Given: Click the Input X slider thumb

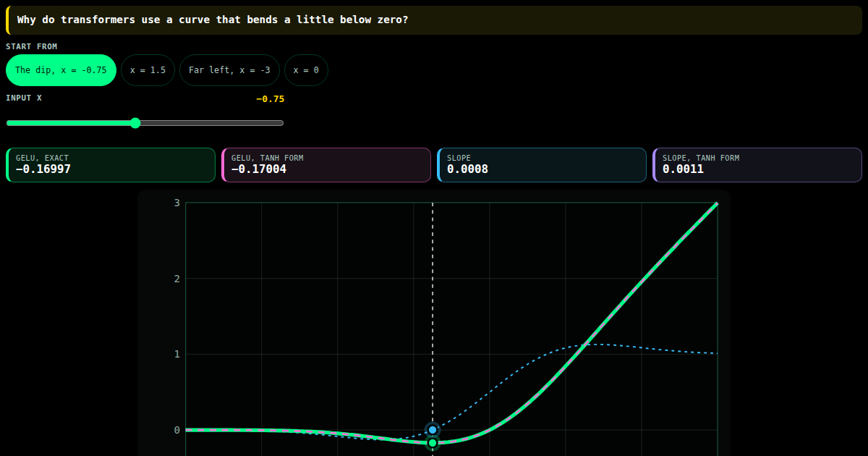Looking at the screenshot, I should [x=135, y=123].
